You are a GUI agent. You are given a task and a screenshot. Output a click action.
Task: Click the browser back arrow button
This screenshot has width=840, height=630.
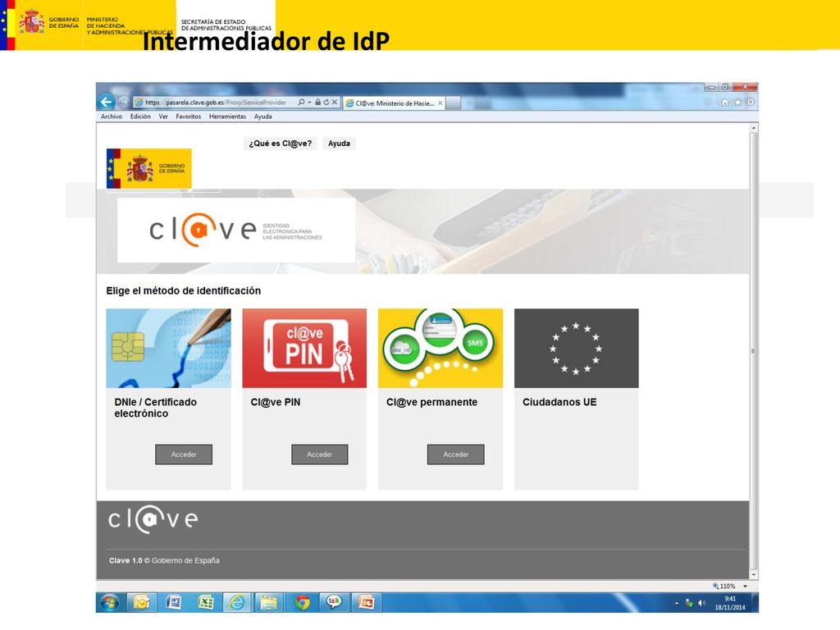click(x=106, y=102)
